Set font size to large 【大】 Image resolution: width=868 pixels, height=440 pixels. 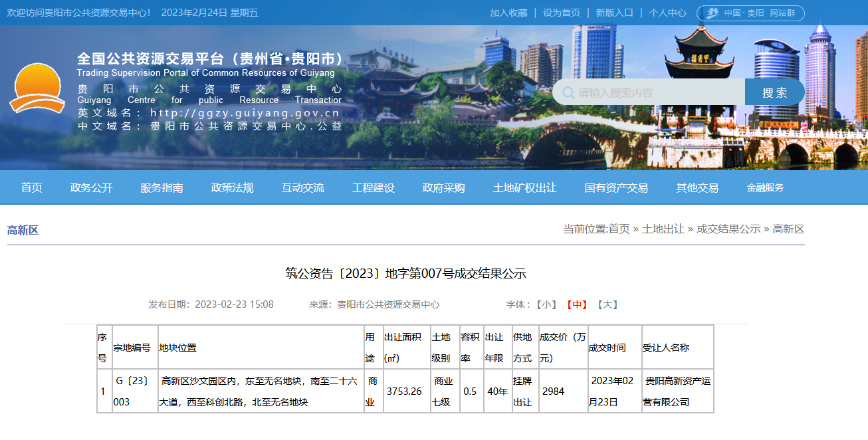[607, 304]
